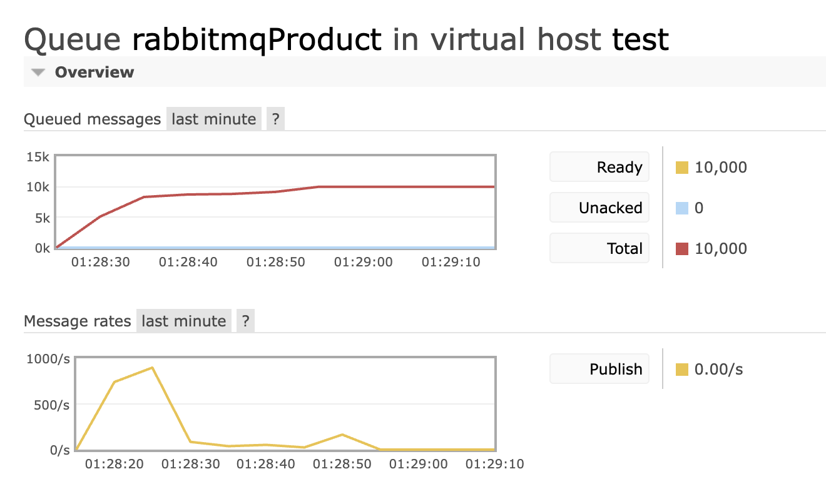Change Queued messages 'last minute' range
Viewport: 826px width, 504px height.
click(214, 119)
